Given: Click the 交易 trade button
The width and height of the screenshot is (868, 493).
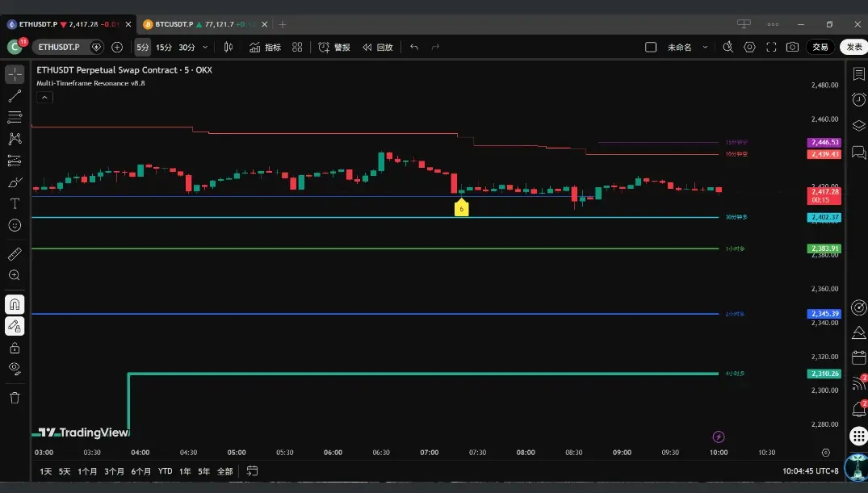Looking at the screenshot, I should pyautogui.click(x=820, y=47).
